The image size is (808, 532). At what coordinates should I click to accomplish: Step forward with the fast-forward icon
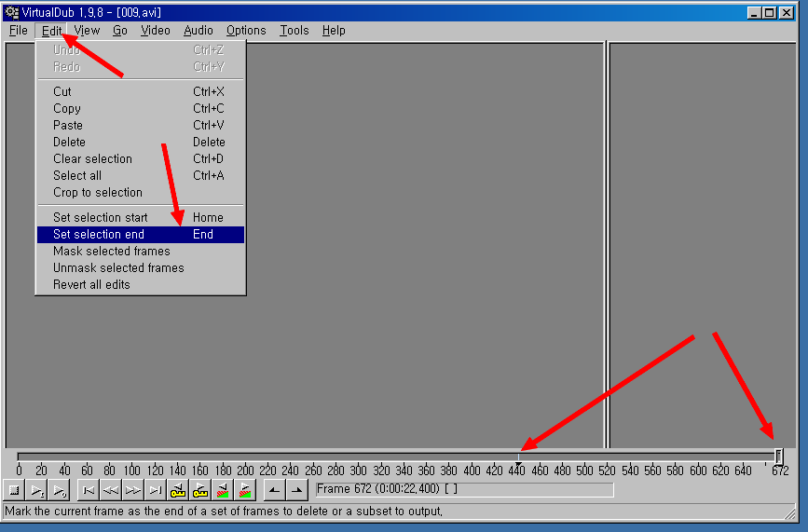pos(133,490)
